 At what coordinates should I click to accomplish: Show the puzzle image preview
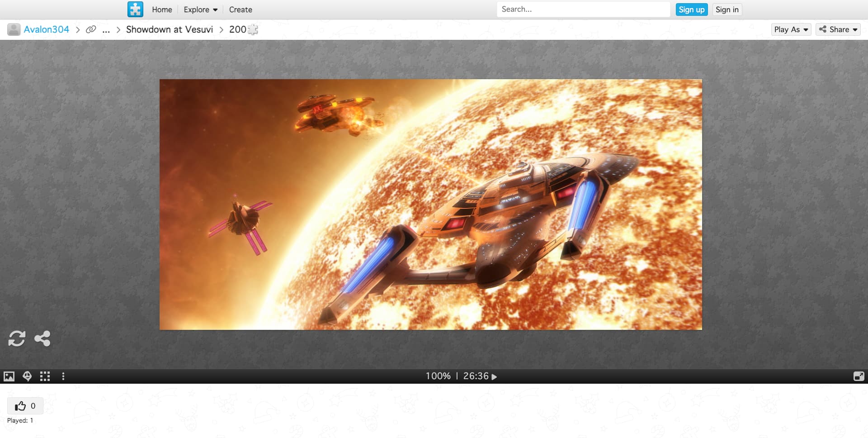point(9,376)
